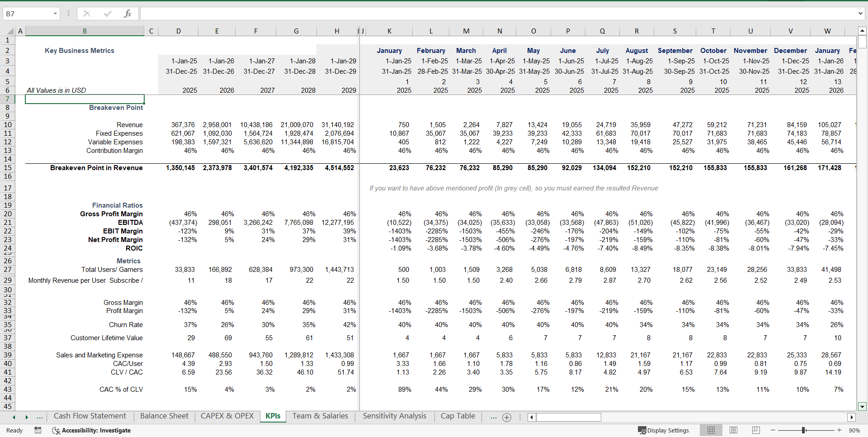Open the Team & Salaries tab
This screenshot has width=868, height=437.
tap(320, 416)
